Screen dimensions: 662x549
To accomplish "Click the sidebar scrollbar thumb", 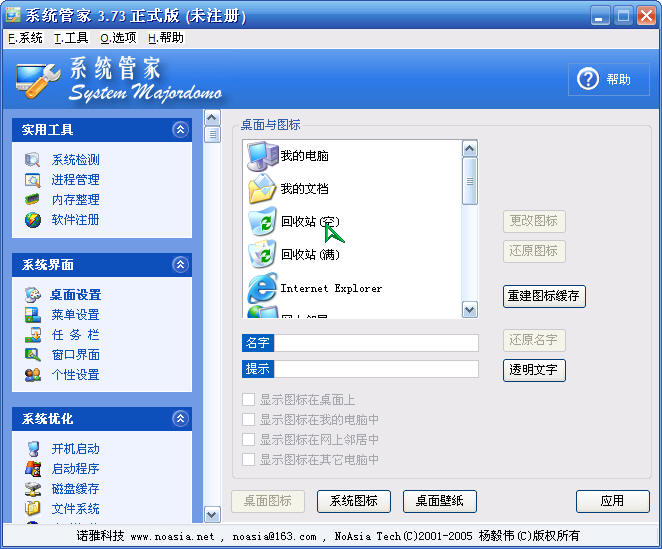I will tap(212, 135).
